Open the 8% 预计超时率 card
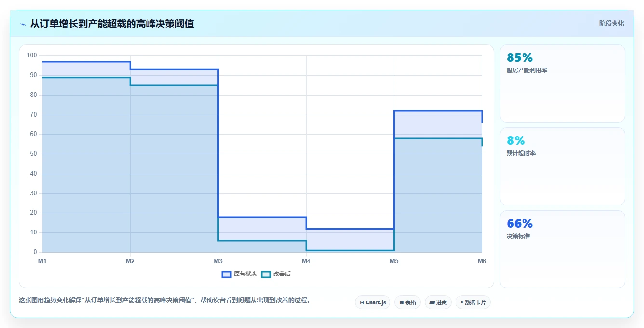The width and height of the screenshot is (644, 328). point(563,166)
